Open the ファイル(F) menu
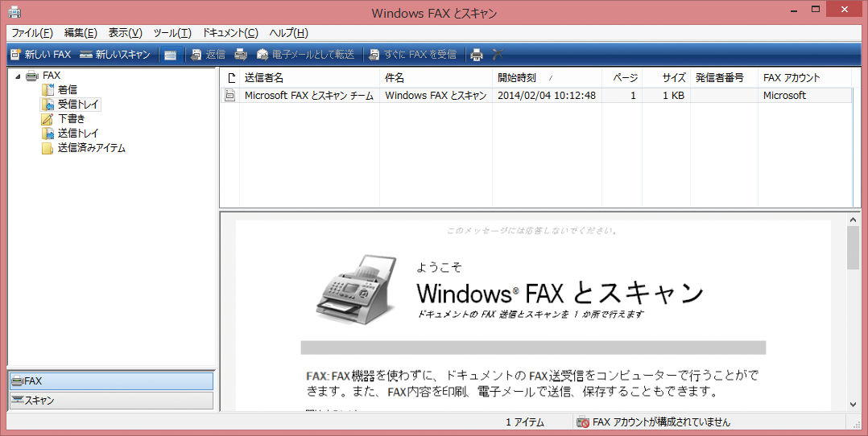This screenshot has height=436, width=868. [32, 33]
